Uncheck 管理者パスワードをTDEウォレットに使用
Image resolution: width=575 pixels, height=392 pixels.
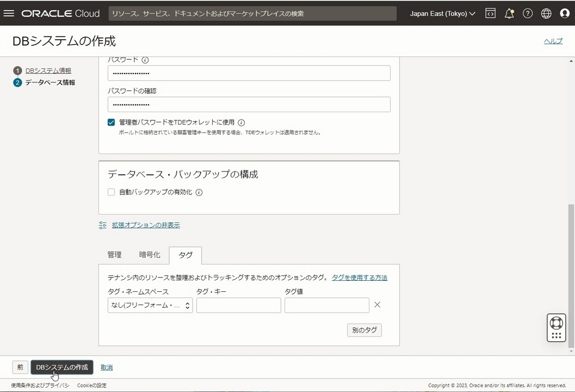[x=111, y=122]
